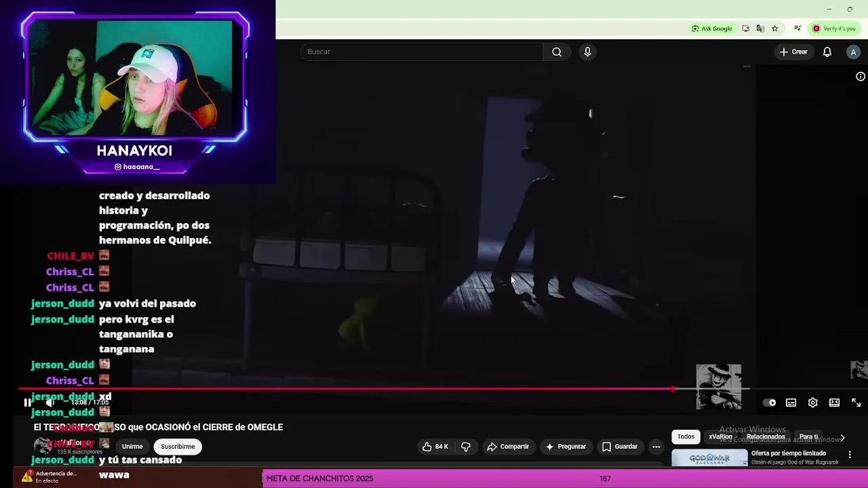Click the Preguntar button
The height and width of the screenshot is (488, 868).
[565, 447]
